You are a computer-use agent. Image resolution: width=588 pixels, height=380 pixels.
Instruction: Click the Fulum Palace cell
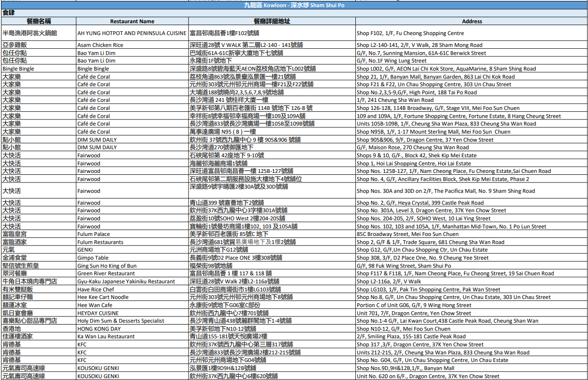coord(132,234)
